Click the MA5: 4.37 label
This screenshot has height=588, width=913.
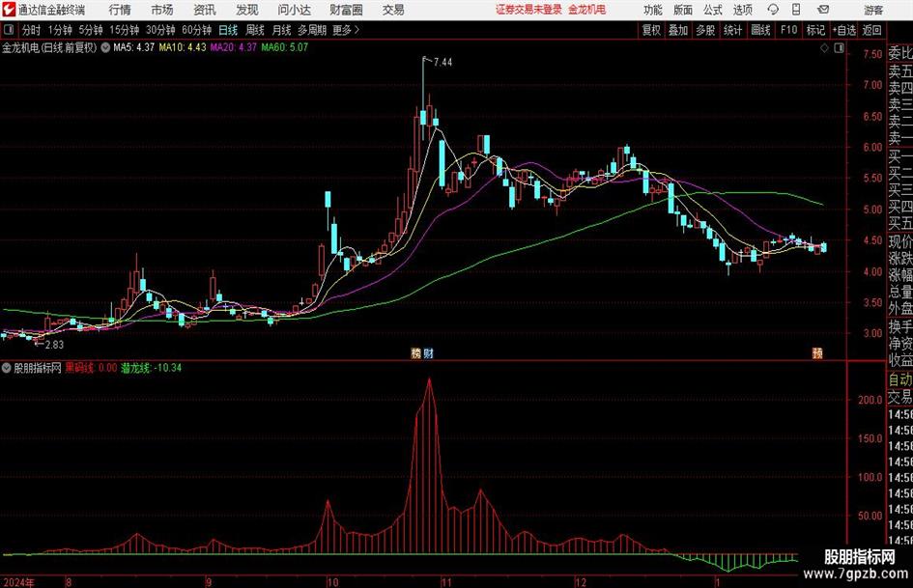tap(133, 47)
